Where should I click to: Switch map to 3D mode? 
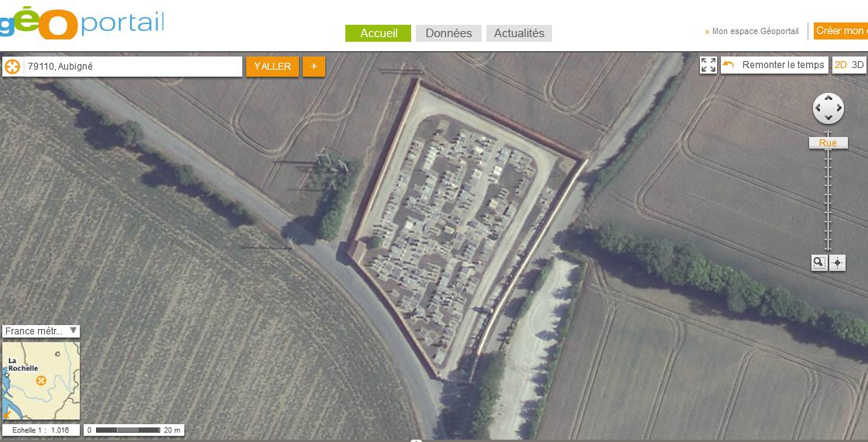coord(857,65)
